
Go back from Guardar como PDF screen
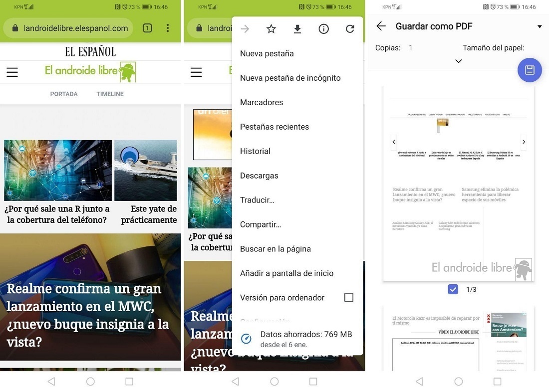pos(381,26)
